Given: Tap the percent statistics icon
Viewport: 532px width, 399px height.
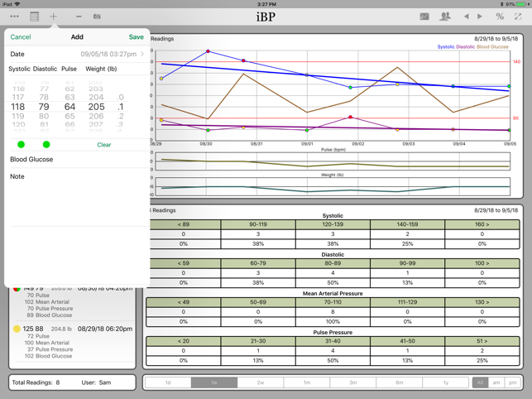Looking at the screenshot, I should [500, 17].
